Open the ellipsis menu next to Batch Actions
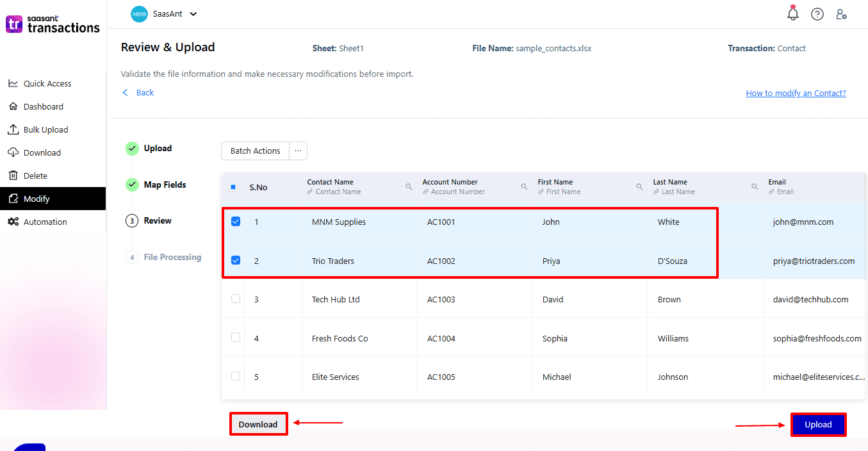This screenshot has width=868, height=451. 297,151
